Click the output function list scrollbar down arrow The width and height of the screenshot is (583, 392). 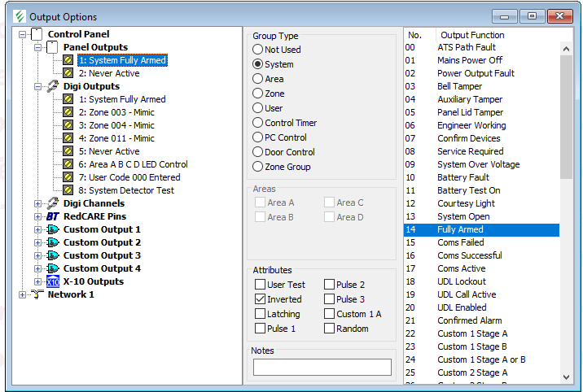567,377
